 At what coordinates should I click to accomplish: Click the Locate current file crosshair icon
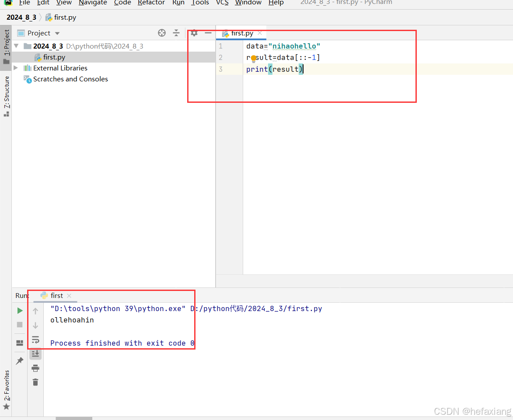pyautogui.click(x=162, y=33)
